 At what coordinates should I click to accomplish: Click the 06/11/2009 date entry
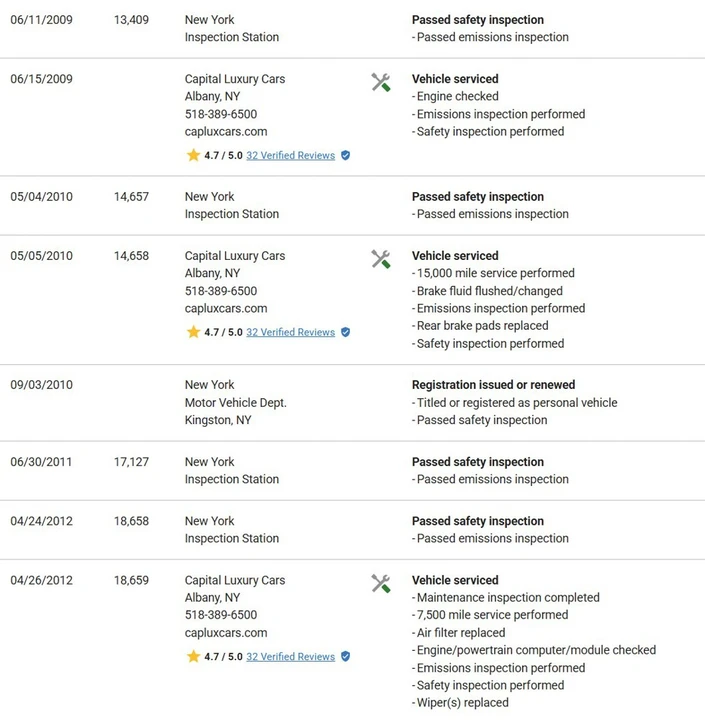41,20
